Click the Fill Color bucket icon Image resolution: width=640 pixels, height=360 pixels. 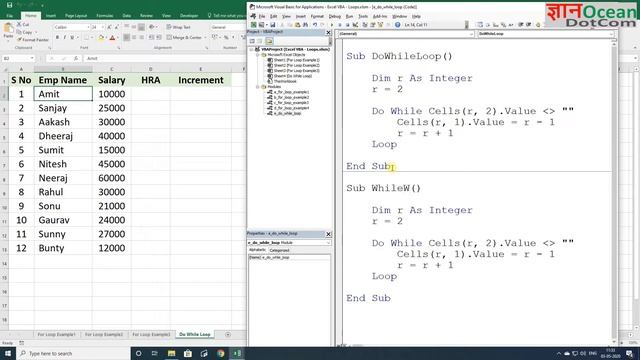[x=100, y=38]
